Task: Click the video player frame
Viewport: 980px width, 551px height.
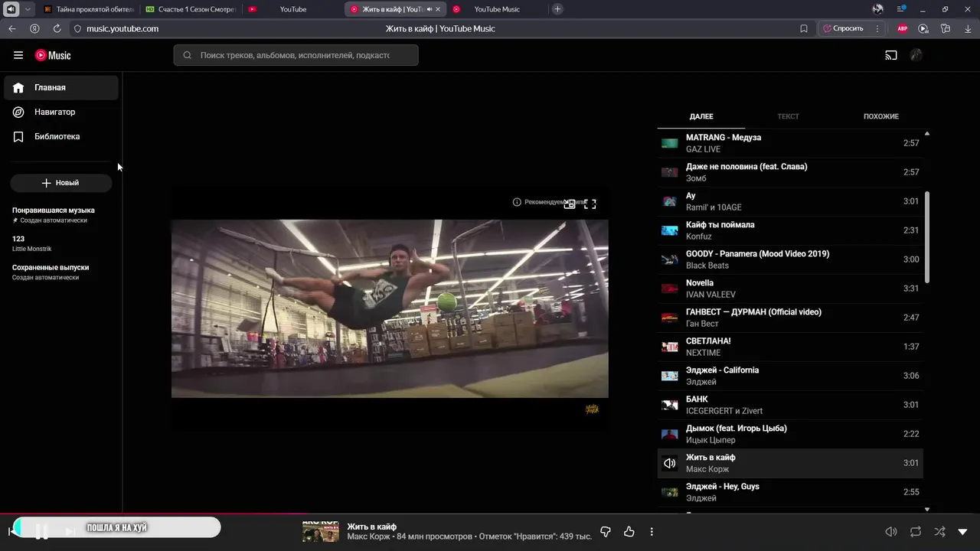Action: pyautogui.click(x=390, y=308)
